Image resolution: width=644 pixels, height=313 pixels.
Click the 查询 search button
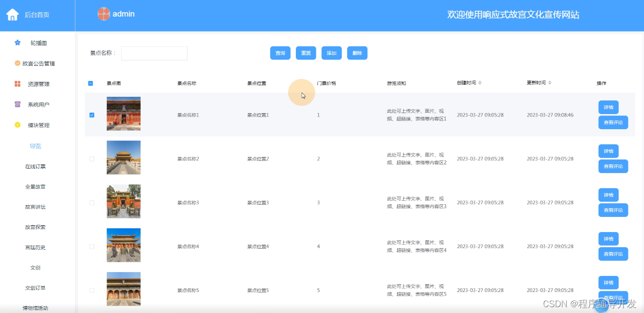click(280, 53)
